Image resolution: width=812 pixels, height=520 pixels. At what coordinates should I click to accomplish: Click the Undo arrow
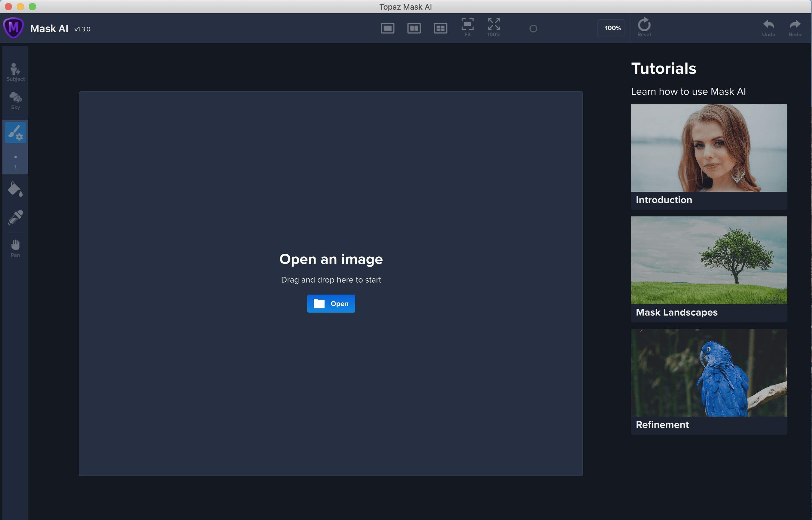(x=768, y=27)
